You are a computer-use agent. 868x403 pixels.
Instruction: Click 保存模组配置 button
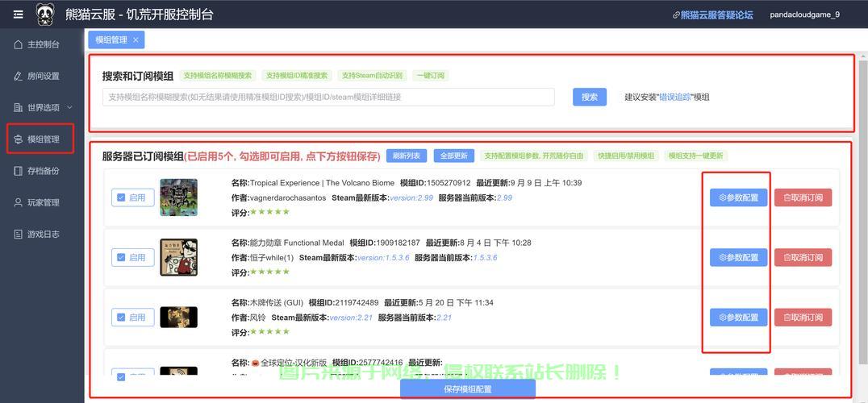click(468, 389)
